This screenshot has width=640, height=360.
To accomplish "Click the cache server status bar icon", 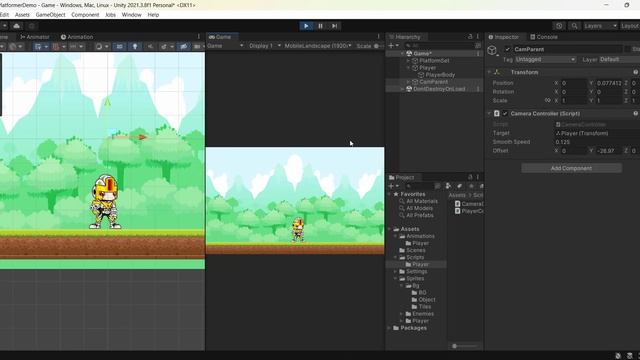I will tap(630, 356).
